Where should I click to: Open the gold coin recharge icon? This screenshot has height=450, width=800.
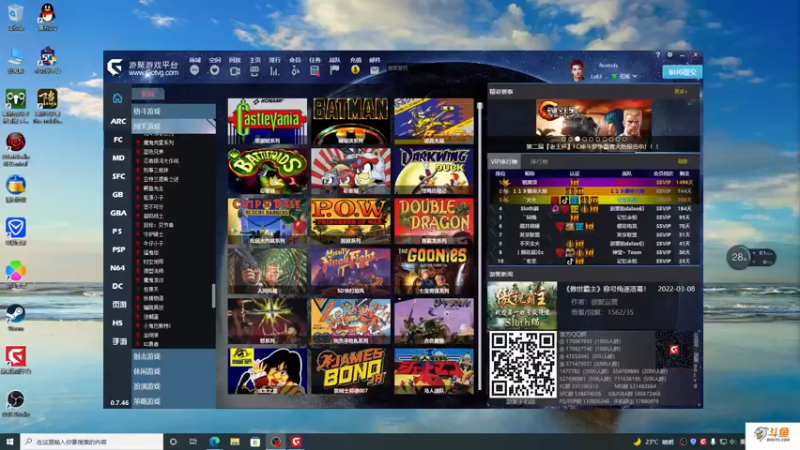(355, 70)
